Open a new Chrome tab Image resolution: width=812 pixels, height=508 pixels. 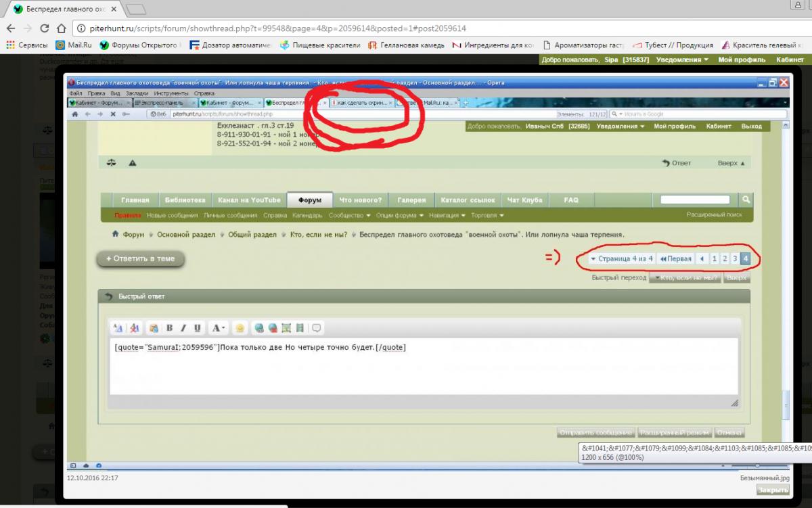(136, 9)
